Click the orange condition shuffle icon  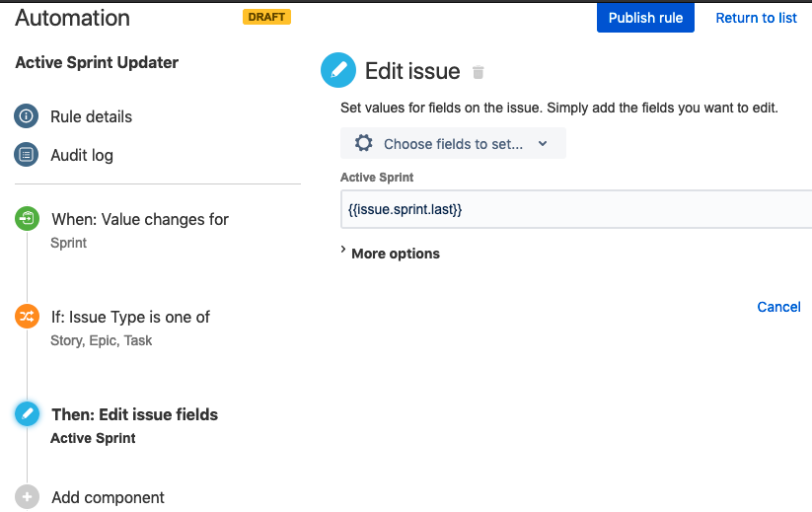point(27,317)
